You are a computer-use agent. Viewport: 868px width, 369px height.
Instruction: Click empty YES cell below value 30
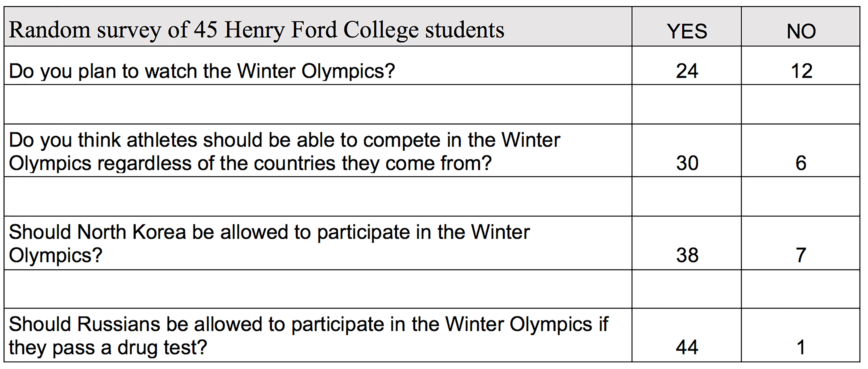click(687, 196)
